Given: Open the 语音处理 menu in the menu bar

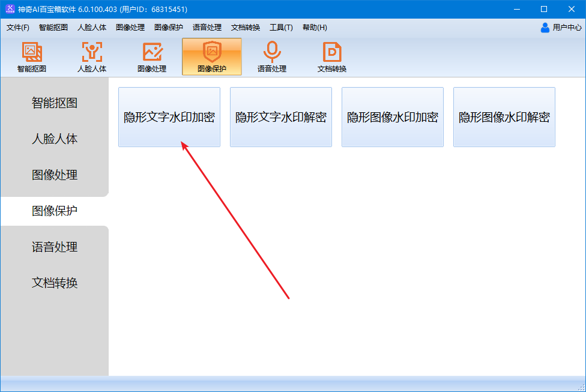Looking at the screenshot, I should [x=207, y=27].
